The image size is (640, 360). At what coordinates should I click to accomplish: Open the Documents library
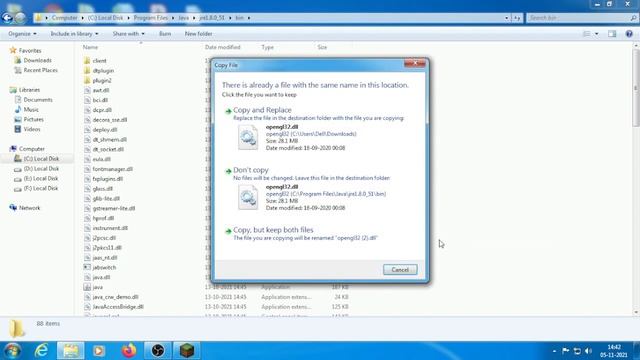coord(38,100)
